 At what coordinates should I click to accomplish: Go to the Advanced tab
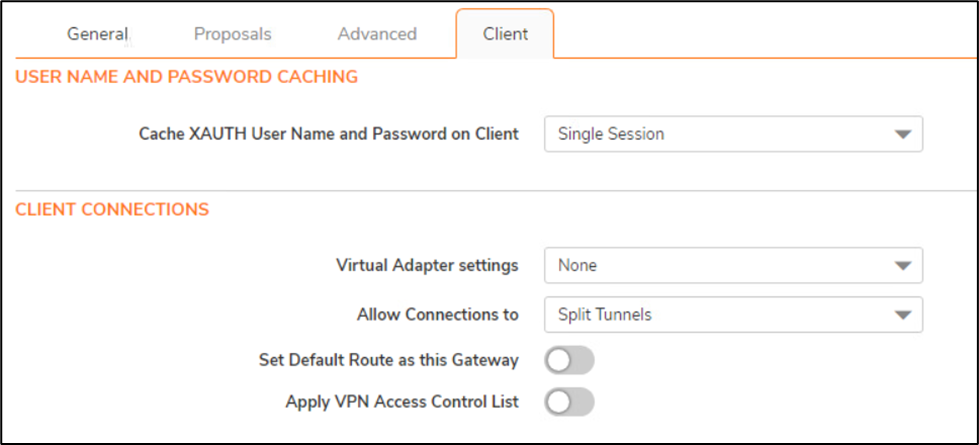pyautogui.click(x=377, y=34)
